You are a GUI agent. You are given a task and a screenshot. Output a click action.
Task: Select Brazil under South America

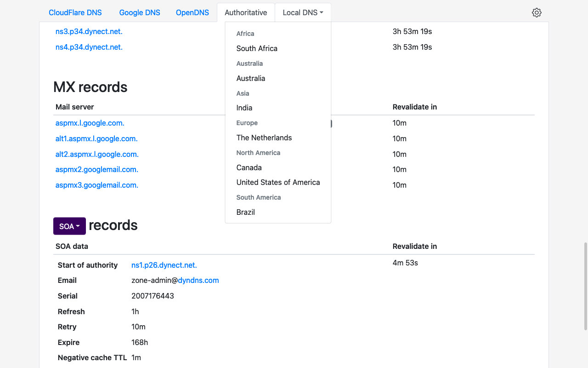click(245, 212)
